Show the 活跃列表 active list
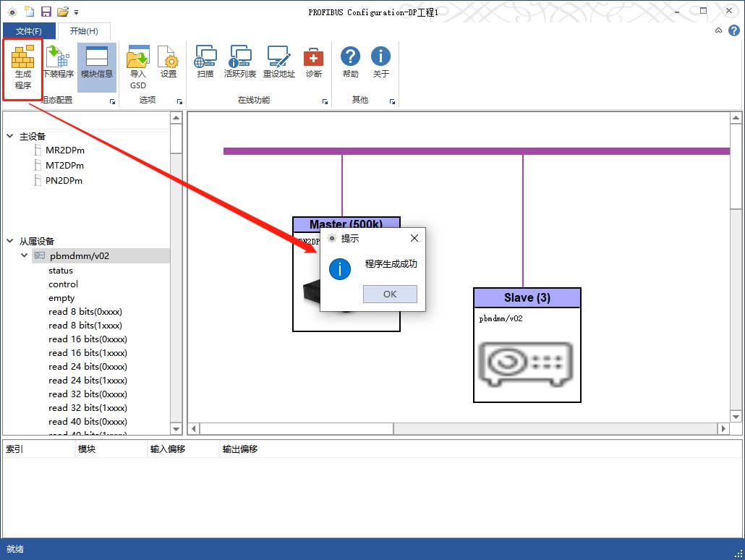Viewport: 745px width, 560px height. (x=240, y=63)
